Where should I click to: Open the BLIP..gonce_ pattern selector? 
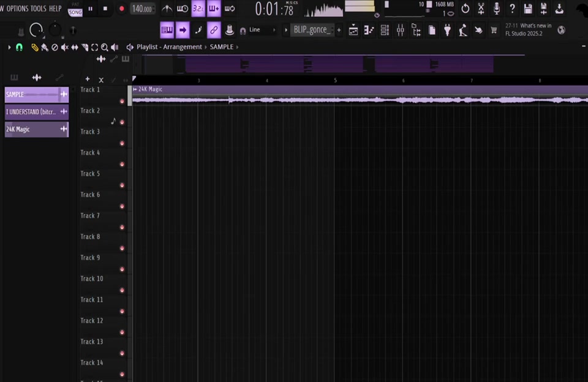coord(312,30)
